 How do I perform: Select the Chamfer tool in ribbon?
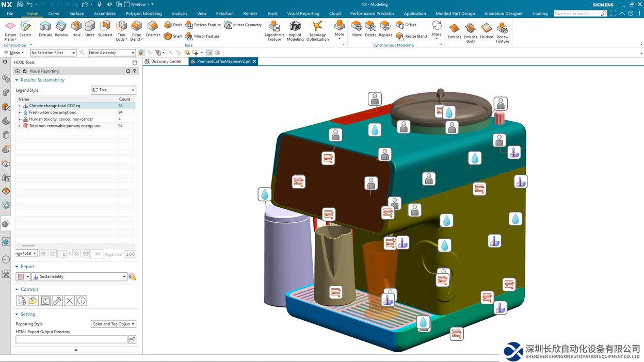(x=153, y=28)
